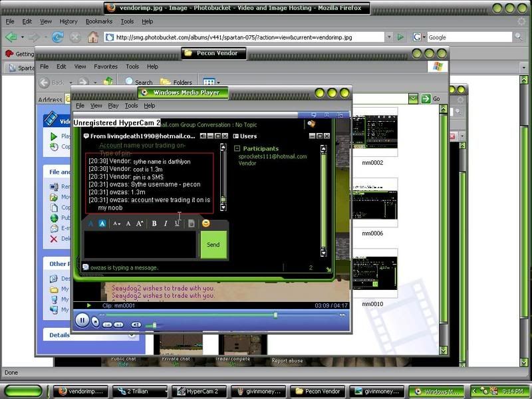This screenshot has width=532, height=399.
Task: Reload the page in Firefox
Action: tap(57, 37)
